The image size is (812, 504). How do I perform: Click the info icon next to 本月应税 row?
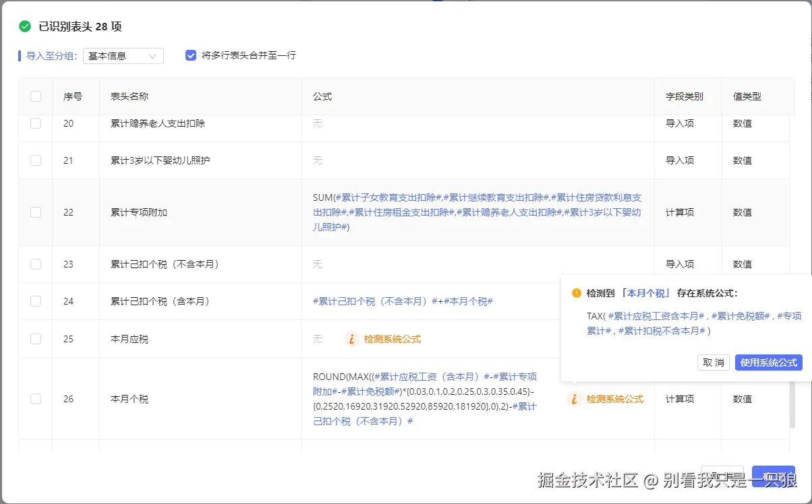click(351, 339)
